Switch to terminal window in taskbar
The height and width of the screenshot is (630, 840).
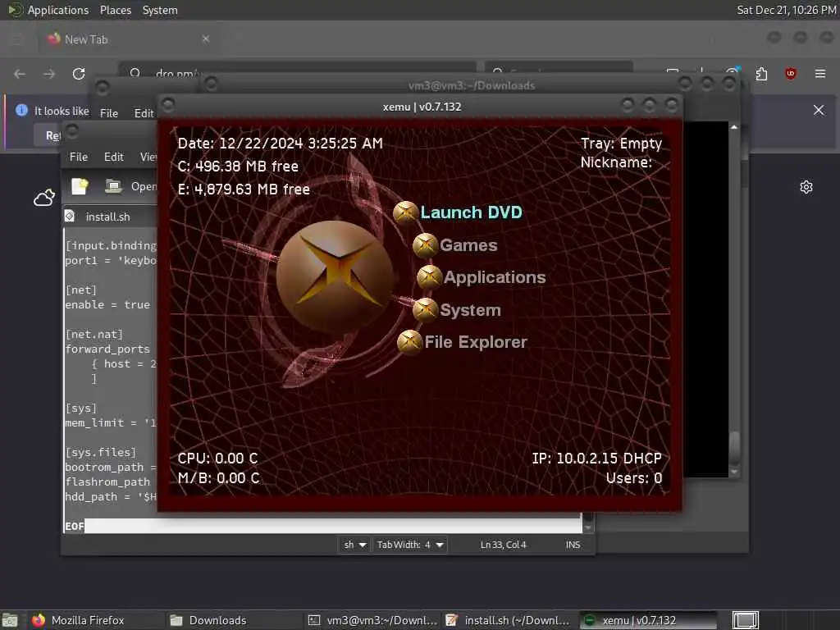click(373, 620)
